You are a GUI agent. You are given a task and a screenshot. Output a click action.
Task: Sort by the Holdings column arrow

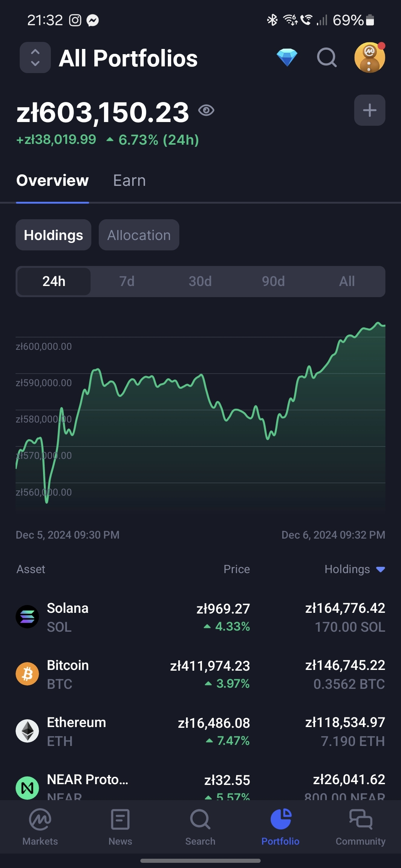[380, 569]
